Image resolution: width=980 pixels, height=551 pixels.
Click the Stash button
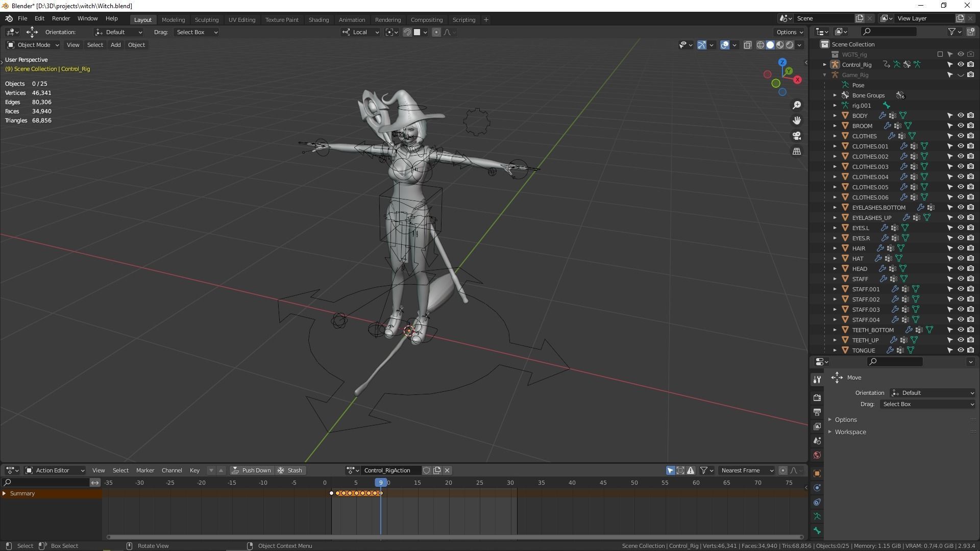tap(290, 470)
